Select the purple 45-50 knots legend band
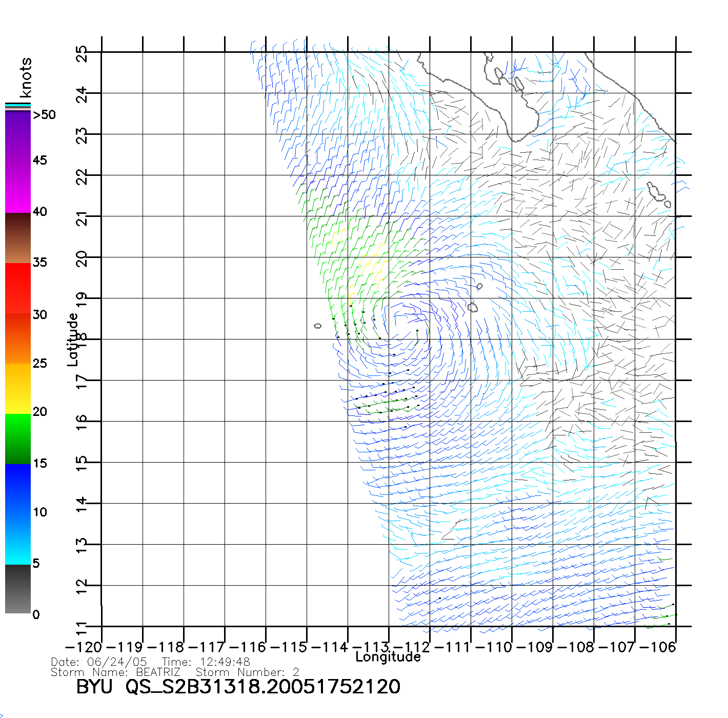Viewport: 728px width, 718px height. 18,136
